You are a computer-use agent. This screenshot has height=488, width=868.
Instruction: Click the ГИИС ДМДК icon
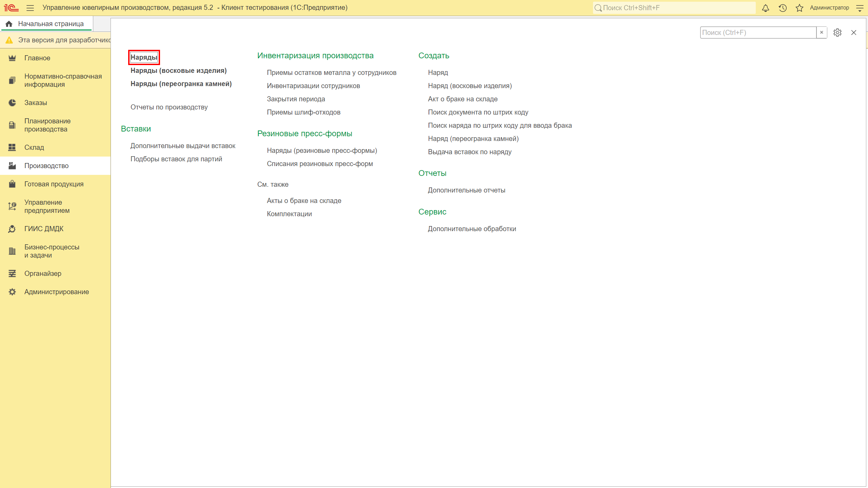(12, 229)
